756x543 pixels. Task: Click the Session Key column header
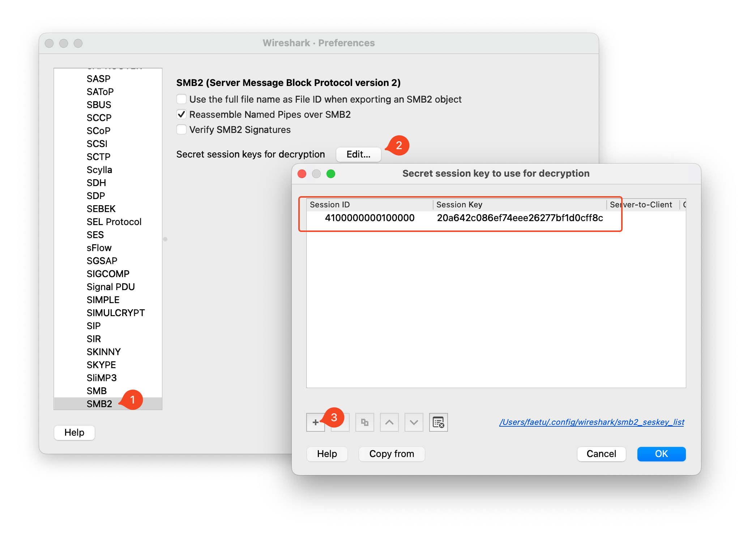pyautogui.click(x=520, y=204)
